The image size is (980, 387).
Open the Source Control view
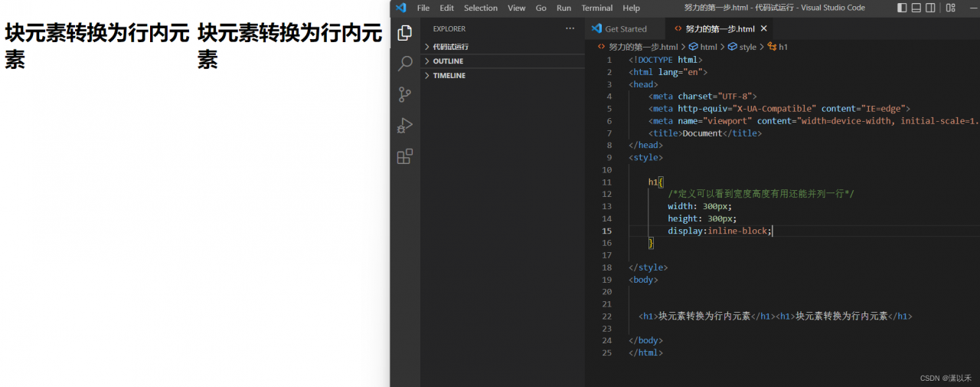coord(405,94)
